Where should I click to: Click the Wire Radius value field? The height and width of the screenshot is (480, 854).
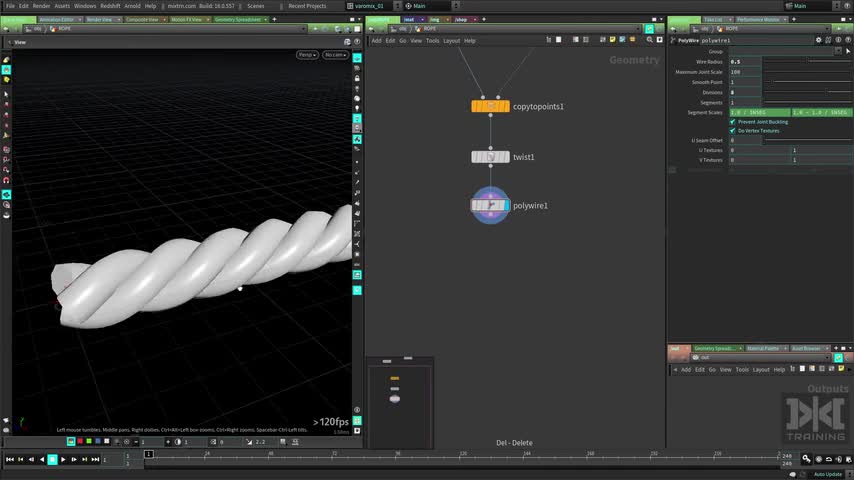pyautogui.click(x=745, y=62)
